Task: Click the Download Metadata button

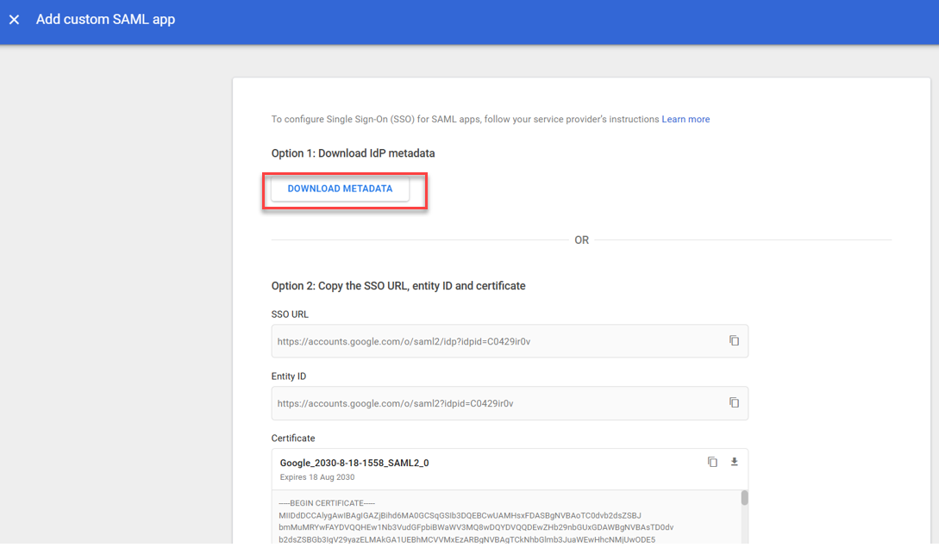Action: click(340, 189)
